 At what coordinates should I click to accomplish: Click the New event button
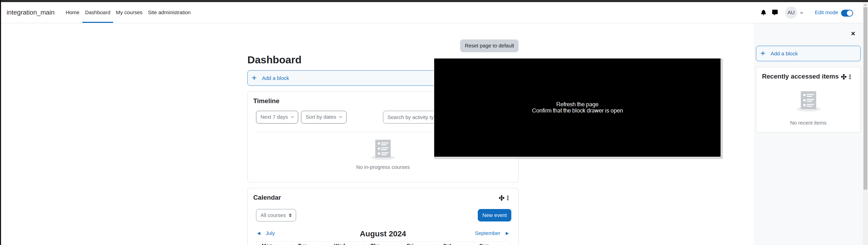(x=494, y=215)
